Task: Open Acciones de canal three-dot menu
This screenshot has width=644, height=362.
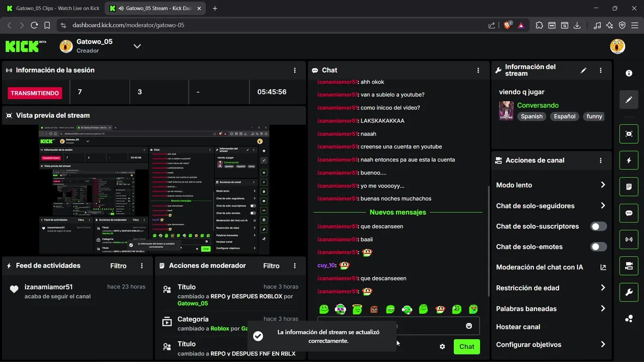Action: click(x=601, y=160)
